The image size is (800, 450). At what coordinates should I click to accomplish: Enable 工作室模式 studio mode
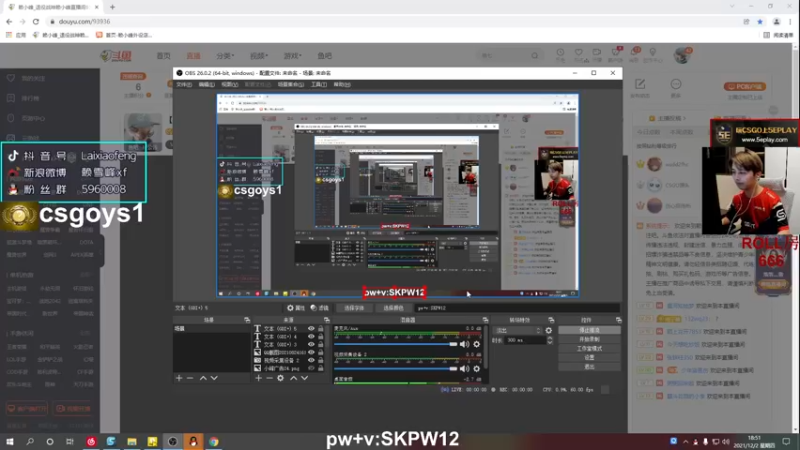coord(589,348)
